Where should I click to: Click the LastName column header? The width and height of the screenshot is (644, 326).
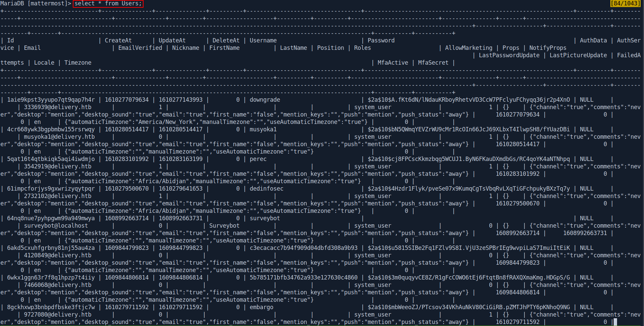pos(294,48)
